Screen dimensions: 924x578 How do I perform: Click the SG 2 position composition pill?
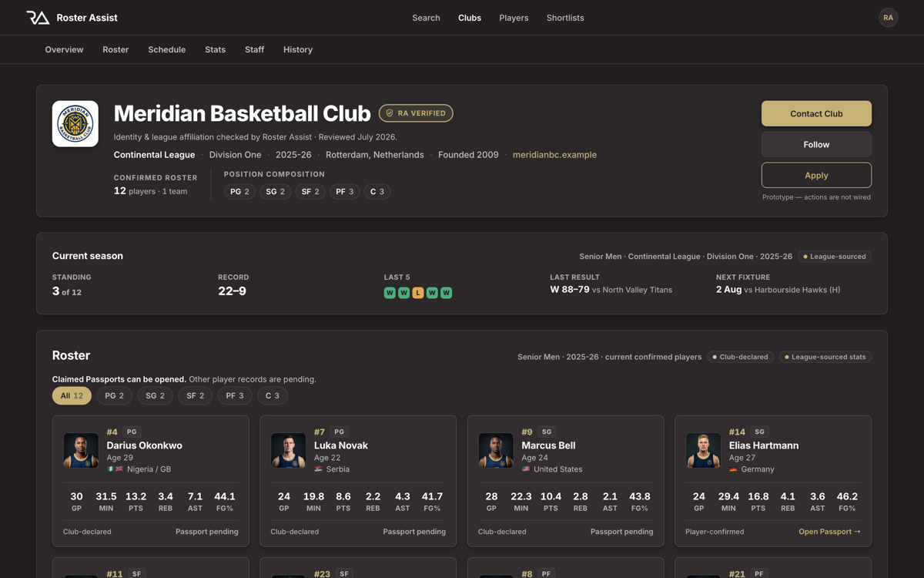(275, 192)
